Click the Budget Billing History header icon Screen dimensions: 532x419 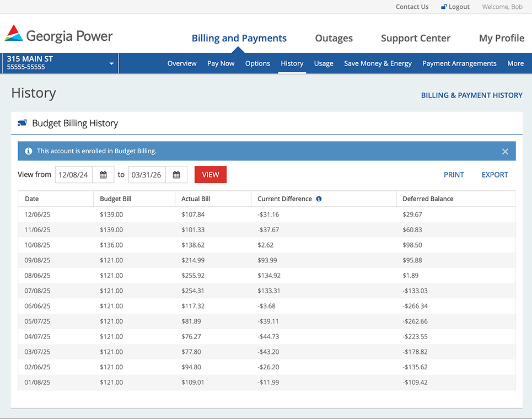point(22,123)
